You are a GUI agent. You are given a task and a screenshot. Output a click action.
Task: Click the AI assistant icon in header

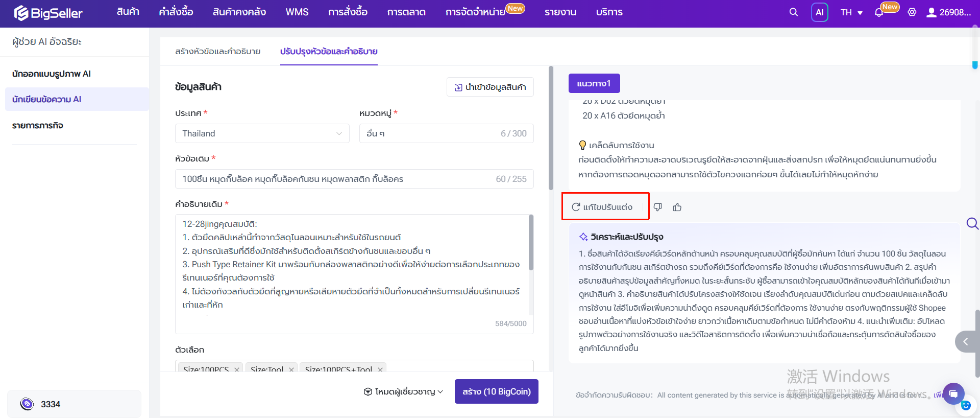pyautogui.click(x=820, y=12)
